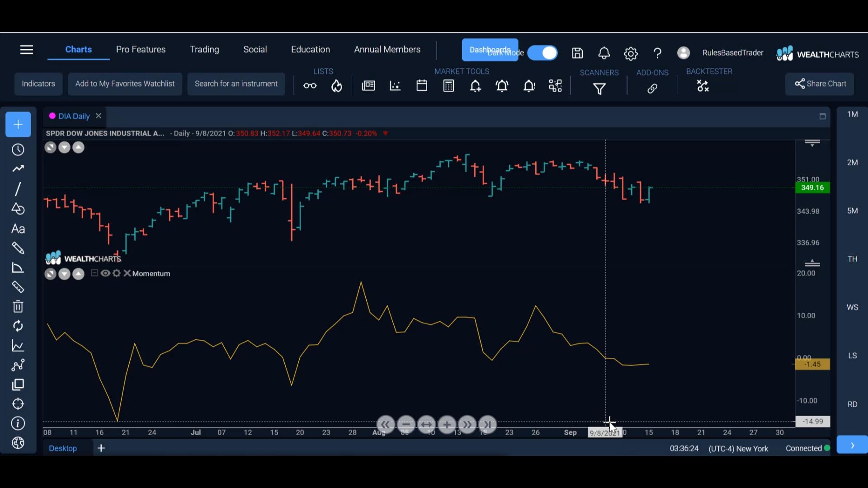Open Momentum indicator settings gear

[117, 273]
